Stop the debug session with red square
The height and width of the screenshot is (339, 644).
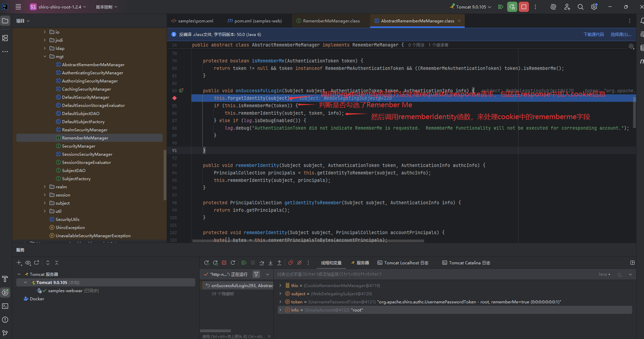click(x=224, y=263)
